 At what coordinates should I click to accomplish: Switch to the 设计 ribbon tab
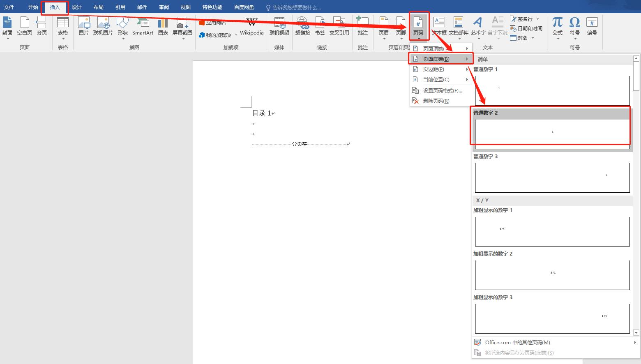click(77, 7)
